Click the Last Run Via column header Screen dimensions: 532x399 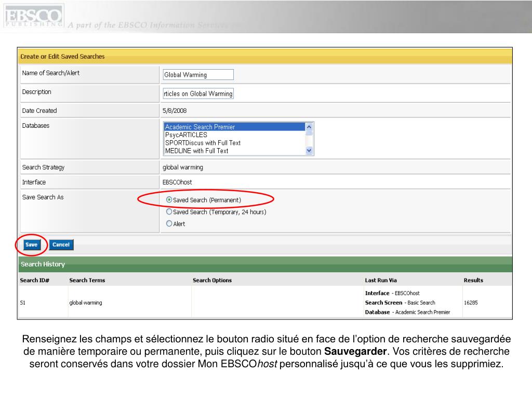381,280
